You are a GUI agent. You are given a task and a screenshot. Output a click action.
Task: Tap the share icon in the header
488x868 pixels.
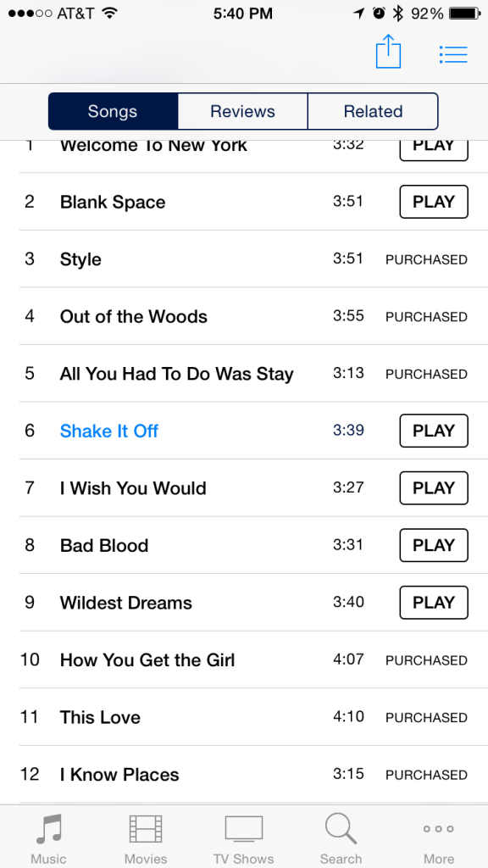(x=388, y=52)
